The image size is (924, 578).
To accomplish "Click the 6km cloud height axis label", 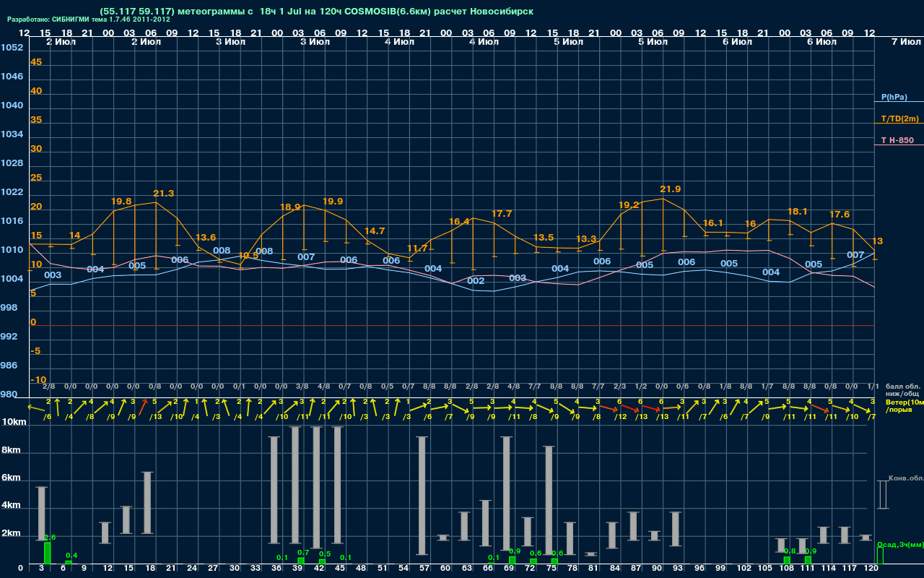I will [x=11, y=478].
